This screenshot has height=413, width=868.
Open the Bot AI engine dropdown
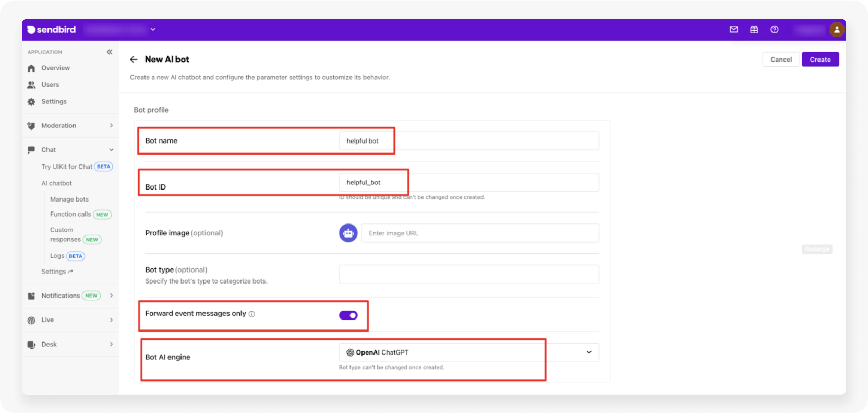click(589, 352)
